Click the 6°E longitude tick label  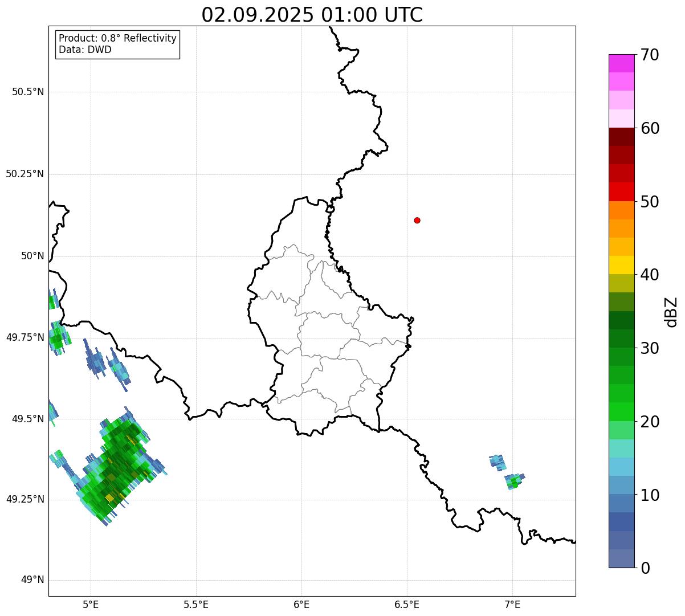[301, 604]
